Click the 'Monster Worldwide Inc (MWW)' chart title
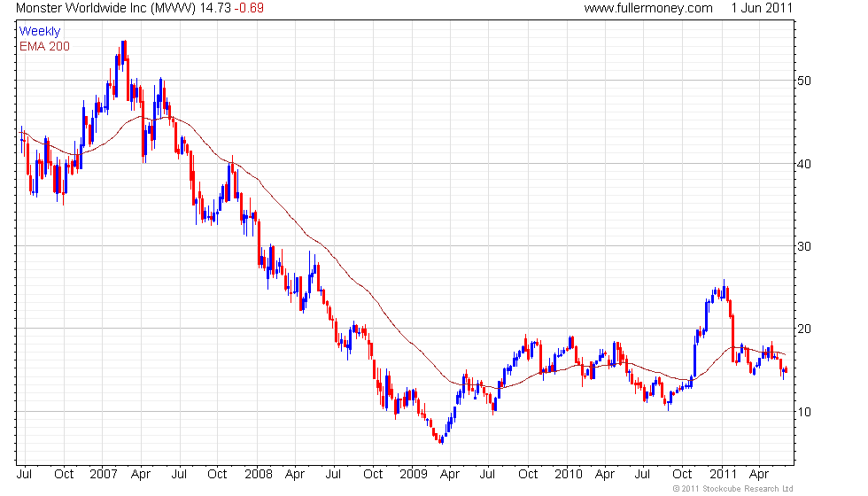The image size is (868, 496). 105,8
